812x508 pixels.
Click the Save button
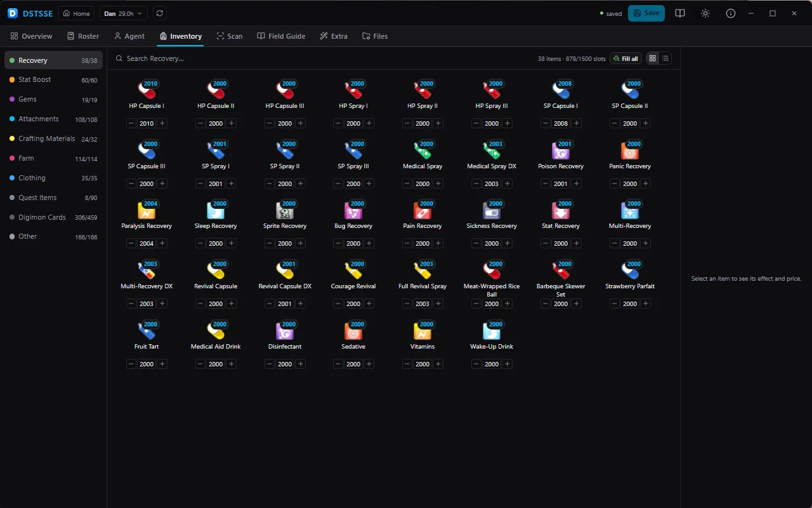[x=646, y=13]
